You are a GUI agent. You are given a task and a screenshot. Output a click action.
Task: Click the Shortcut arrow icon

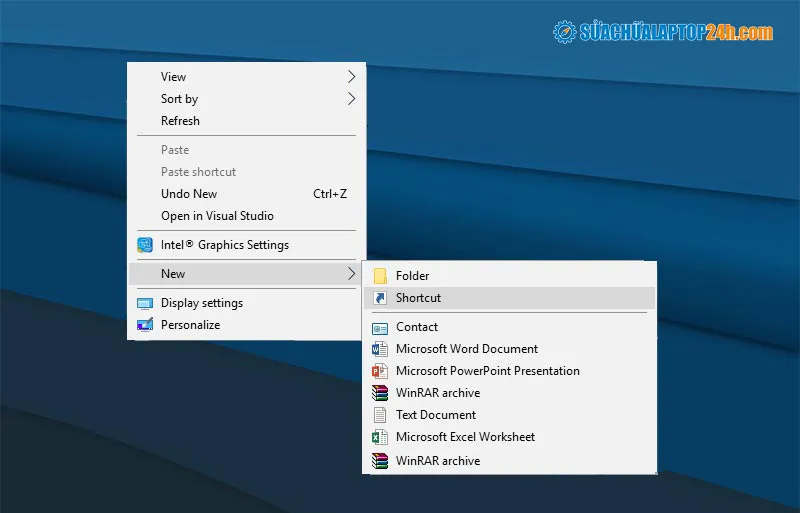pos(380,298)
